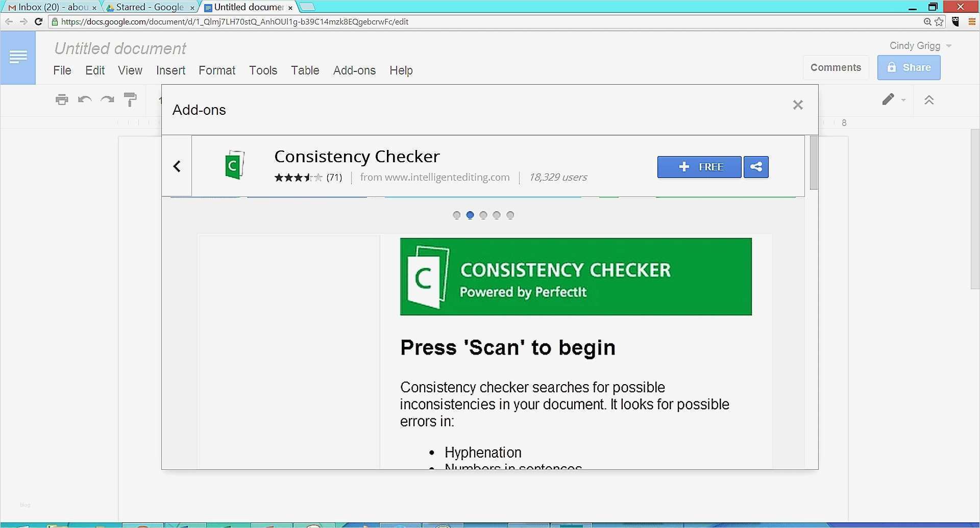Click the Consistency Checker title text
This screenshot has height=528, width=980.
[357, 156]
